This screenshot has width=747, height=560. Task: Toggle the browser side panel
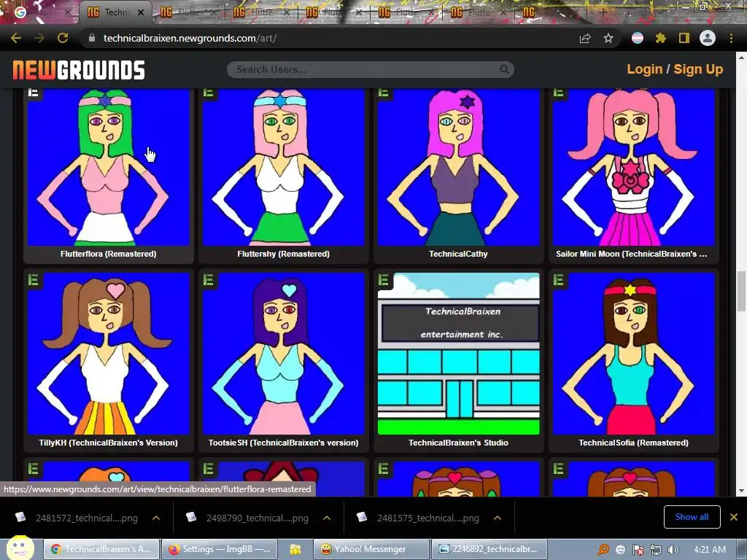tap(684, 38)
